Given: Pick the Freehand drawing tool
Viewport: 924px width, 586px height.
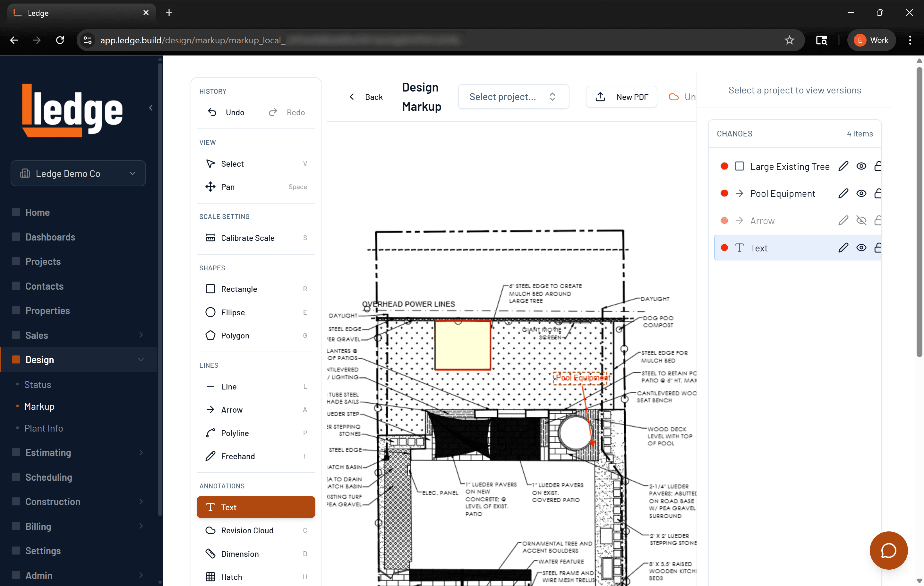Looking at the screenshot, I should pyautogui.click(x=256, y=456).
